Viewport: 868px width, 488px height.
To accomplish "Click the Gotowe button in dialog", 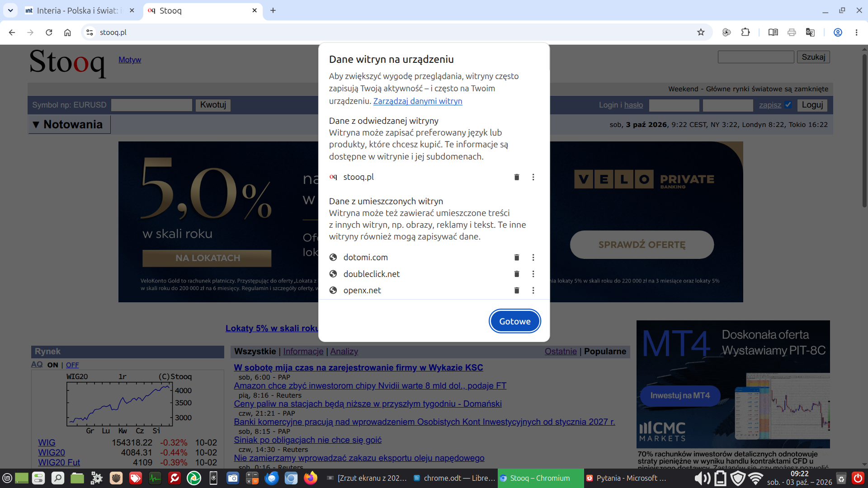I will pos(515,321).
